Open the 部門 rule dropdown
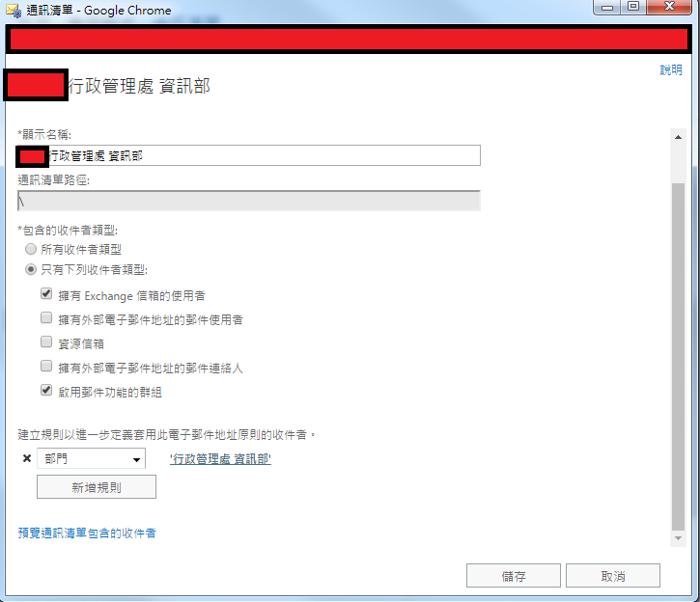The width and height of the screenshot is (700, 602). tap(91, 458)
